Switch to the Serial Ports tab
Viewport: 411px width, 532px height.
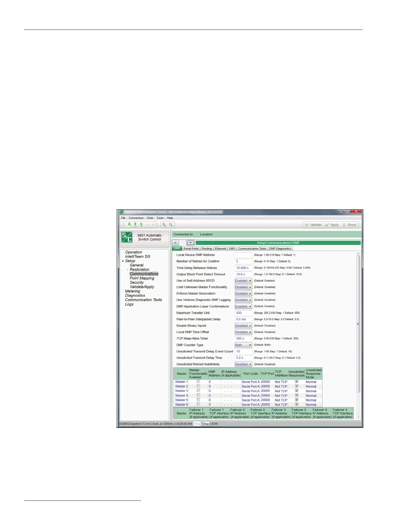click(191, 249)
